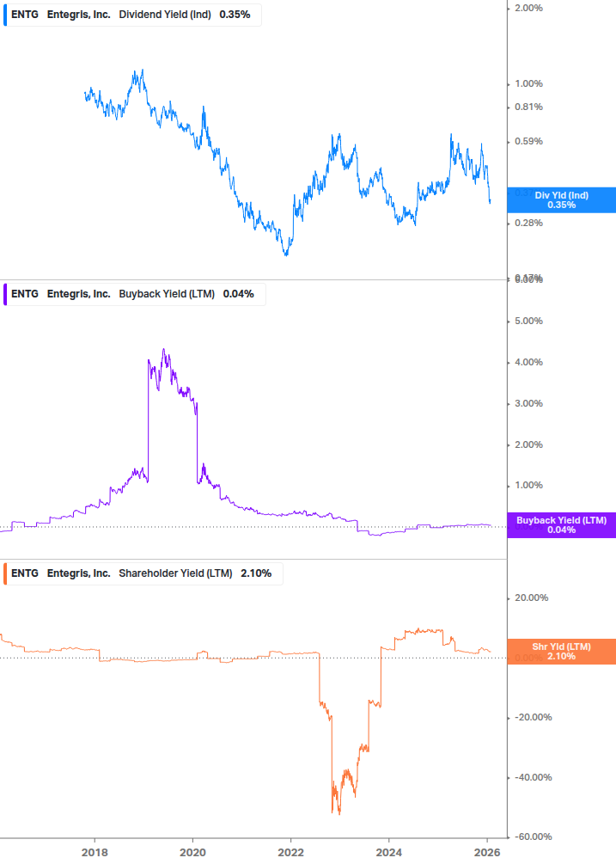616x864 pixels.
Task: Click the orange Shr Yld (LTM) 2.10% axis tag
Action: point(562,652)
